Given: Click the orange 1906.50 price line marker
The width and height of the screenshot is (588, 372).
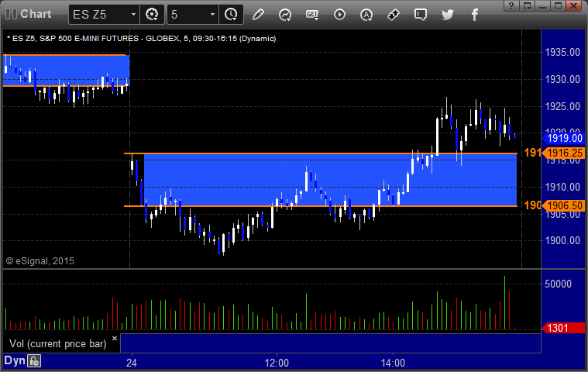Looking at the screenshot, I should point(563,205).
